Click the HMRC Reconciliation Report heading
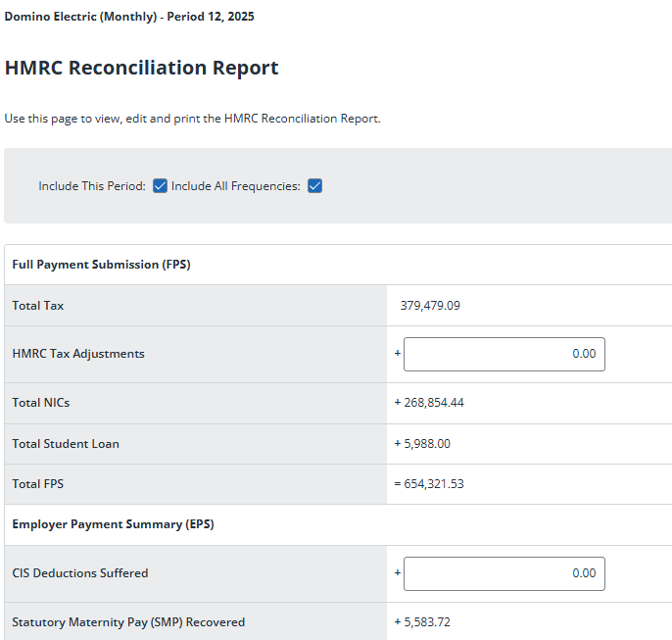672x640 pixels. coord(142,68)
